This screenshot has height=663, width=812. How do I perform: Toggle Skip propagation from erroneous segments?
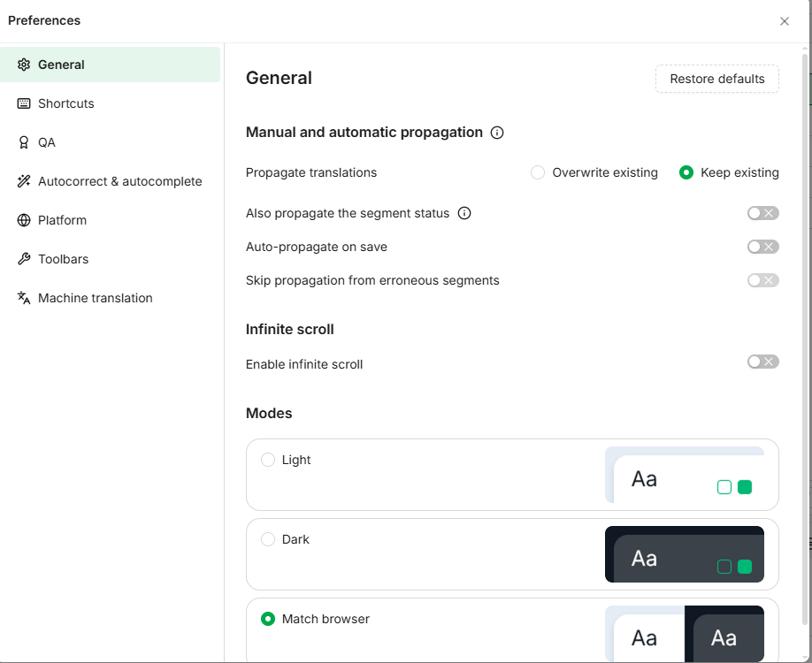point(762,280)
